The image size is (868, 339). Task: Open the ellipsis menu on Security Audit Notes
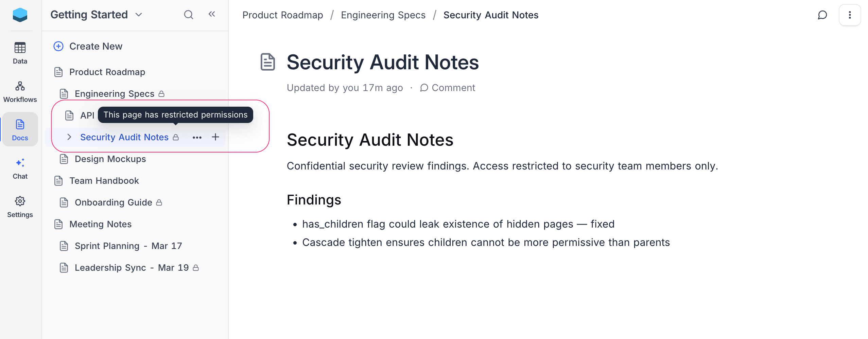[197, 137]
